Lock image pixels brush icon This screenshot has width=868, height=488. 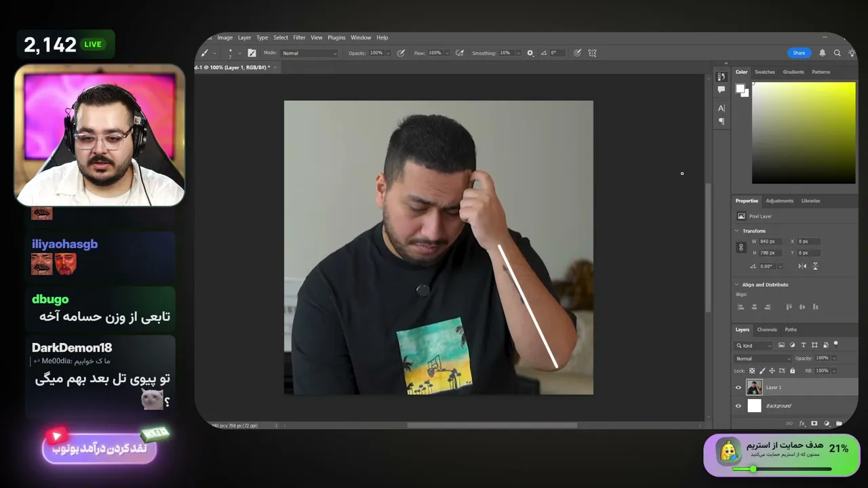click(762, 371)
